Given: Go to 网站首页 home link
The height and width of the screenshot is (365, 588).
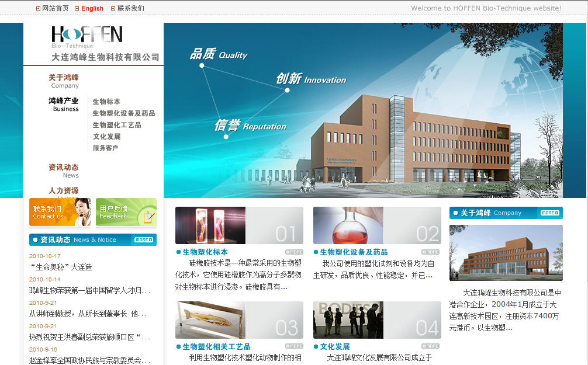Looking at the screenshot, I should 55,8.
